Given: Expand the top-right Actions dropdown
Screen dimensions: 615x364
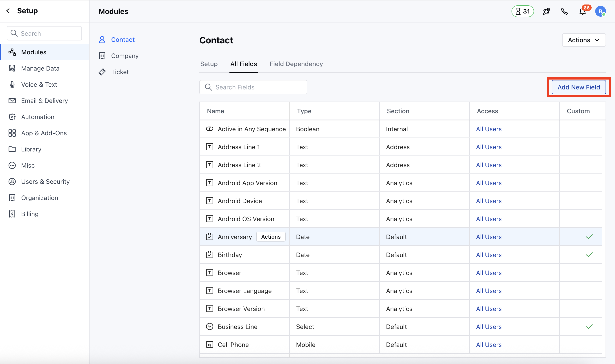Looking at the screenshot, I should point(584,40).
